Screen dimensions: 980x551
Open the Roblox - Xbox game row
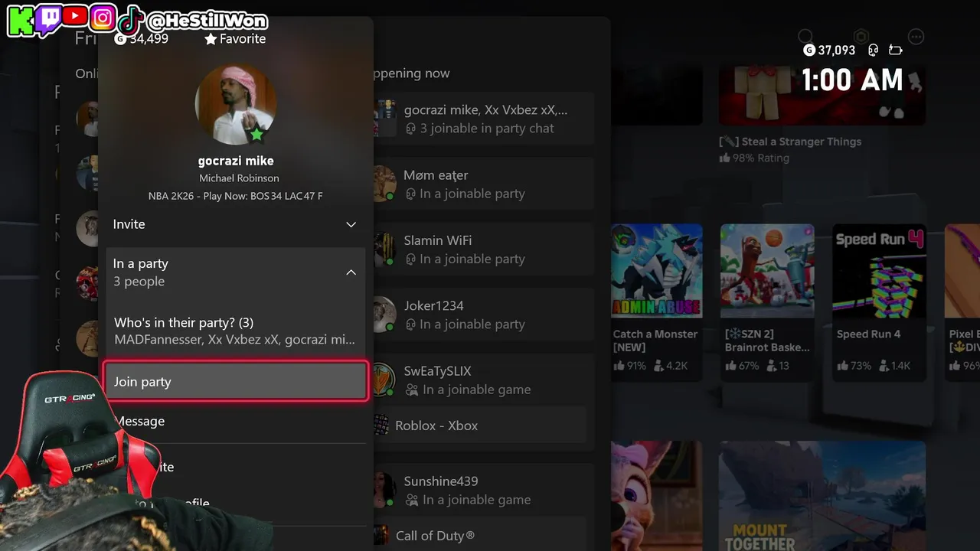480,425
